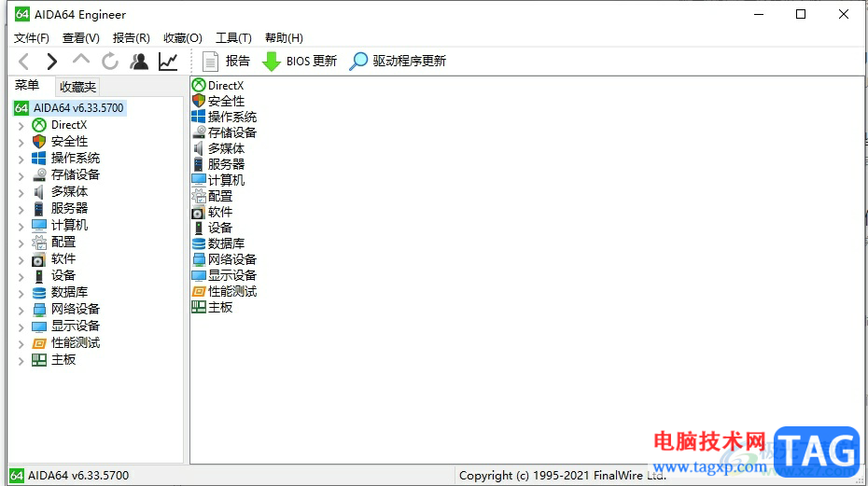This screenshot has width=868, height=486.
Task: Select 存储设备 drive icon in left tree
Action: click(x=39, y=175)
